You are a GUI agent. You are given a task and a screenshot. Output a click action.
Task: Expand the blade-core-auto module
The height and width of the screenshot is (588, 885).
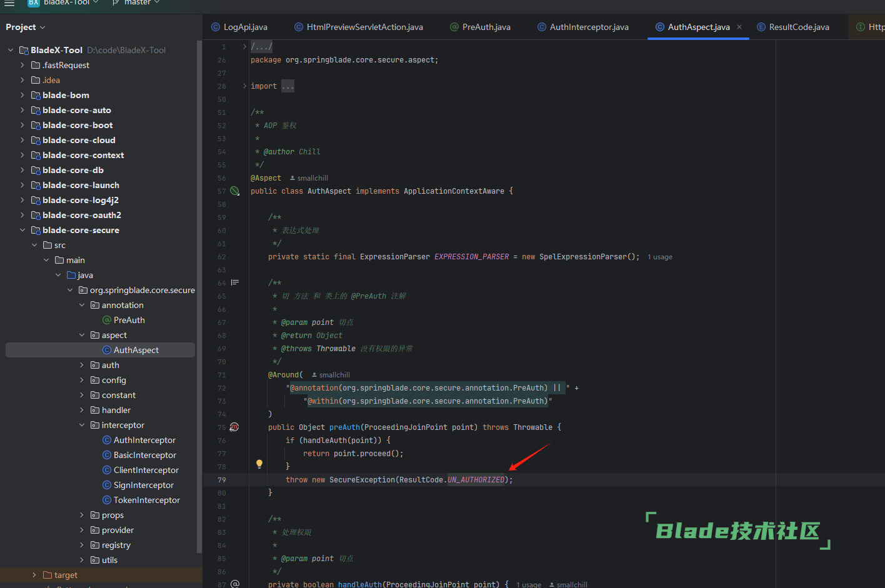22,110
